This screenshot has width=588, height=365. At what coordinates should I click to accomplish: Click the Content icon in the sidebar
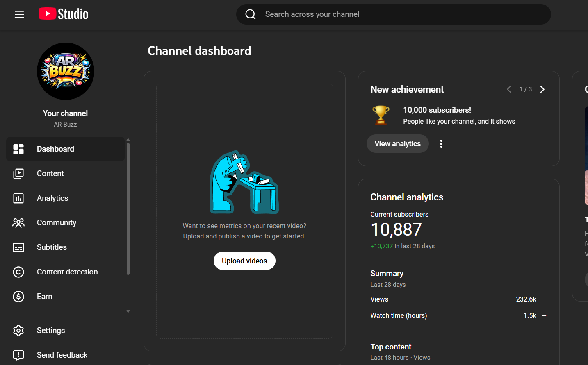pos(18,174)
